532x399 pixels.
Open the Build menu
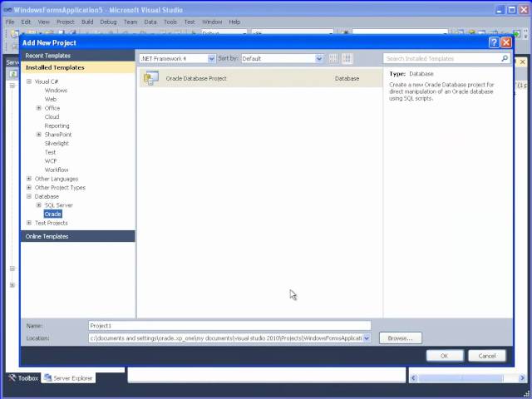tap(87, 22)
